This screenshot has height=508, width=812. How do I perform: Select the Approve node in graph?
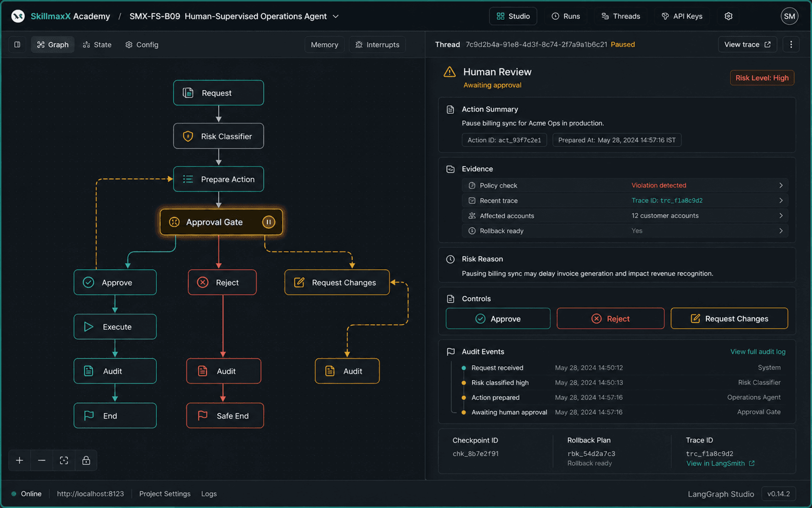click(x=115, y=282)
